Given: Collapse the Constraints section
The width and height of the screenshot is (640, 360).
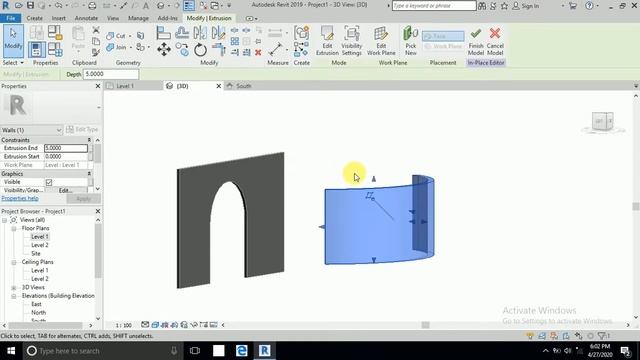Looking at the screenshot, I should (x=89, y=140).
